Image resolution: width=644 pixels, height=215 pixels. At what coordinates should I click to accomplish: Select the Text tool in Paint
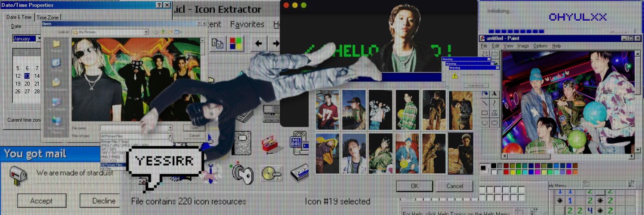point(495,93)
